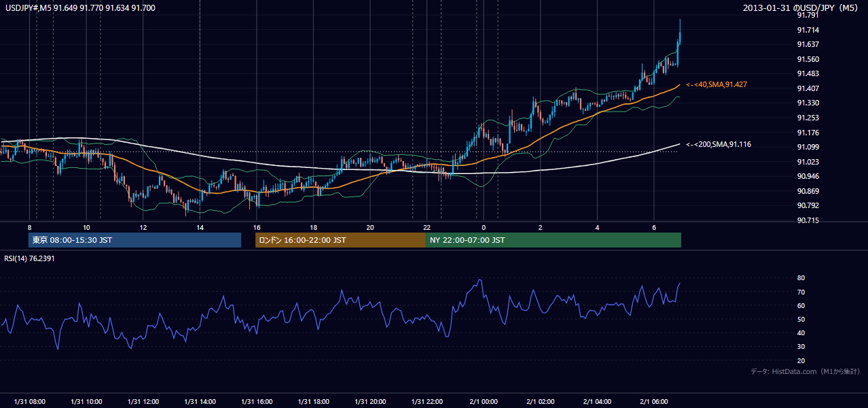Image resolution: width=868 pixels, height=408 pixels.
Task: Click the 1/31 08:00 bottom time label
Action: (x=30, y=402)
